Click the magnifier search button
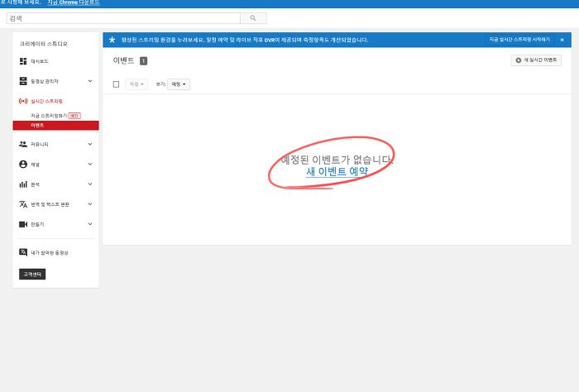Viewport: 579px width, 392px height. click(x=253, y=18)
